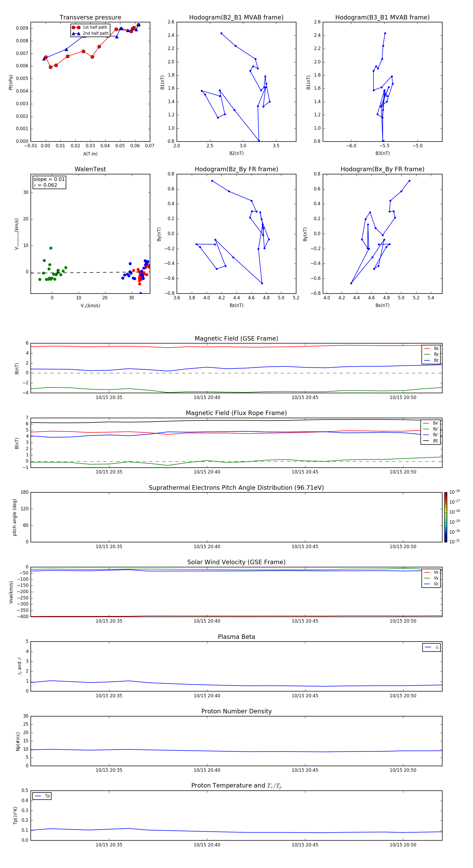Click 'Bx(nT)' x-axis label of hodogram
This screenshot has width=473, height=868.
point(382,306)
